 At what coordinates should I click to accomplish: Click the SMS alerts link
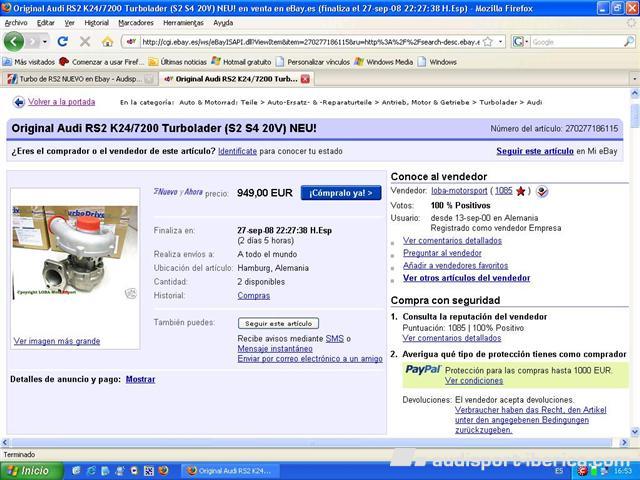pos(335,338)
